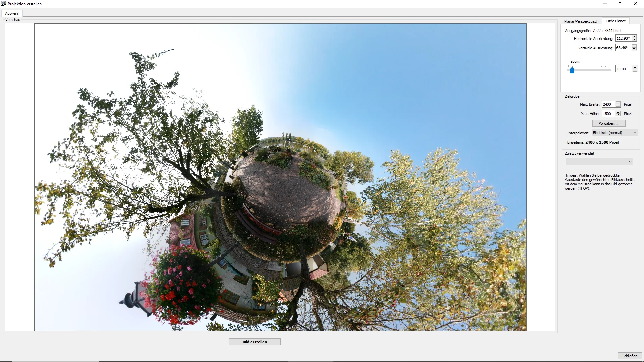Close dialog with Schließen button
This screenshot has height=362, width=644.
630,356
